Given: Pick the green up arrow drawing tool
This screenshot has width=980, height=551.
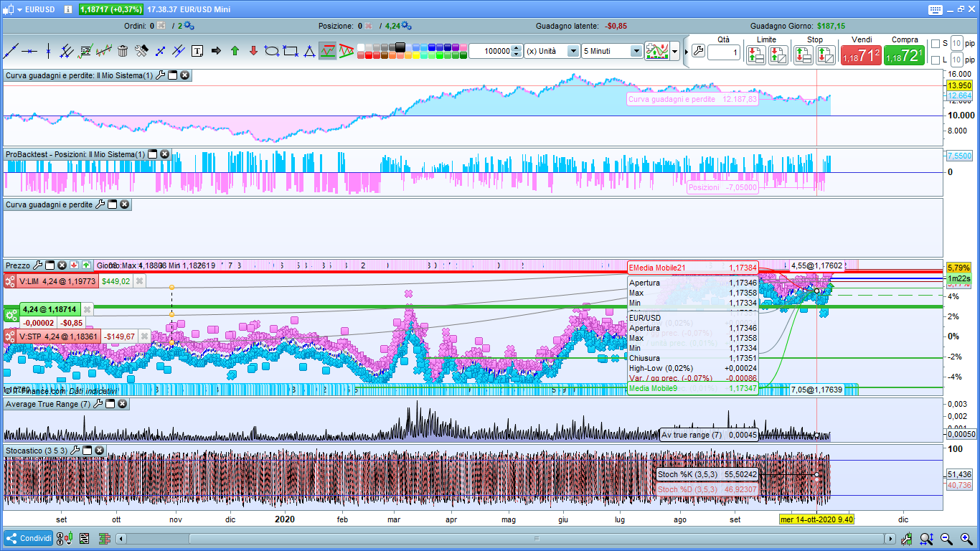Looking at the screenshot, I should pos(235,51).
